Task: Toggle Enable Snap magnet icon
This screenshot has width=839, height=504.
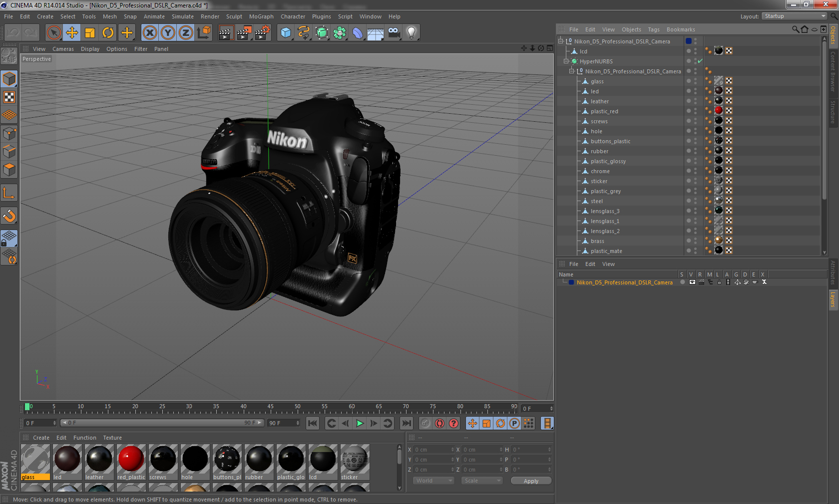Action: 9,216
